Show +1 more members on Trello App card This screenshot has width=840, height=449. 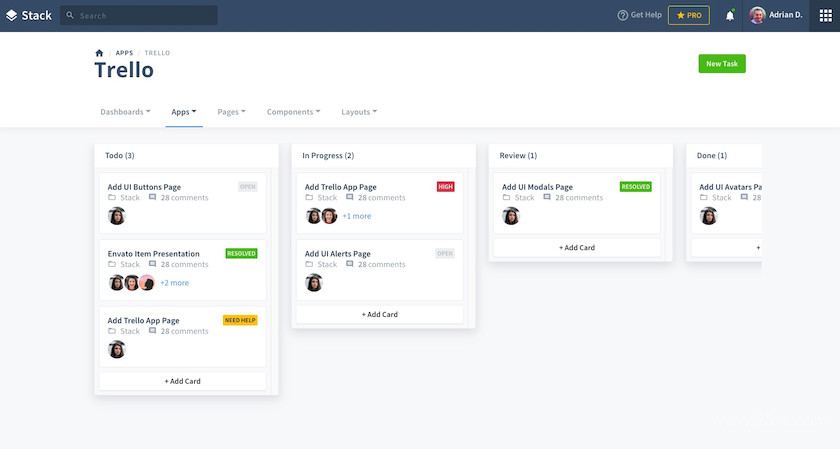pyautogui.click(x=357, y=216)
